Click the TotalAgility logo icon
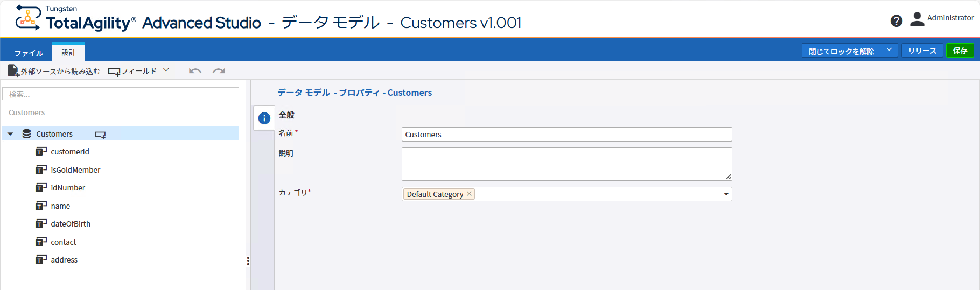Screen dimensions: 980x290 coord(28,17)
